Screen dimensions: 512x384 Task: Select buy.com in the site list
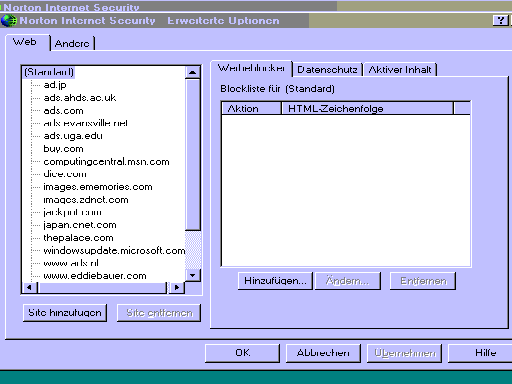coord(63,149)
